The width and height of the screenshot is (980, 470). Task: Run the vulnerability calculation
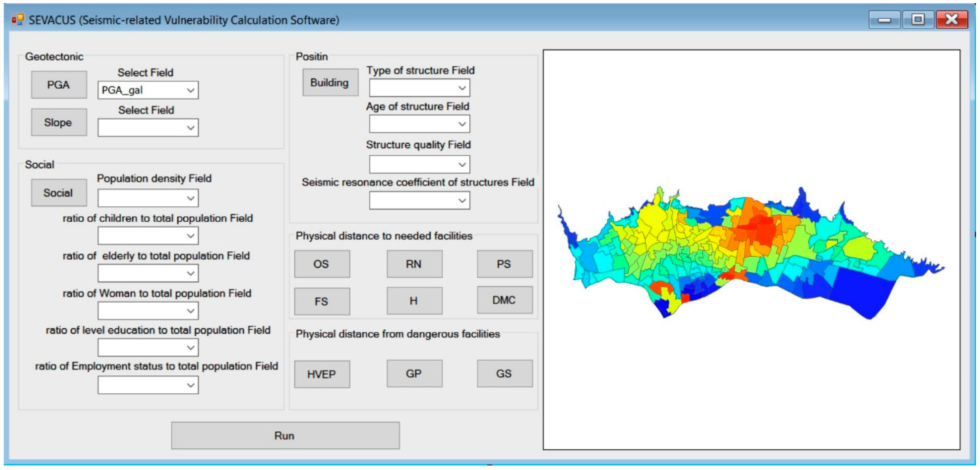(285, 435)
